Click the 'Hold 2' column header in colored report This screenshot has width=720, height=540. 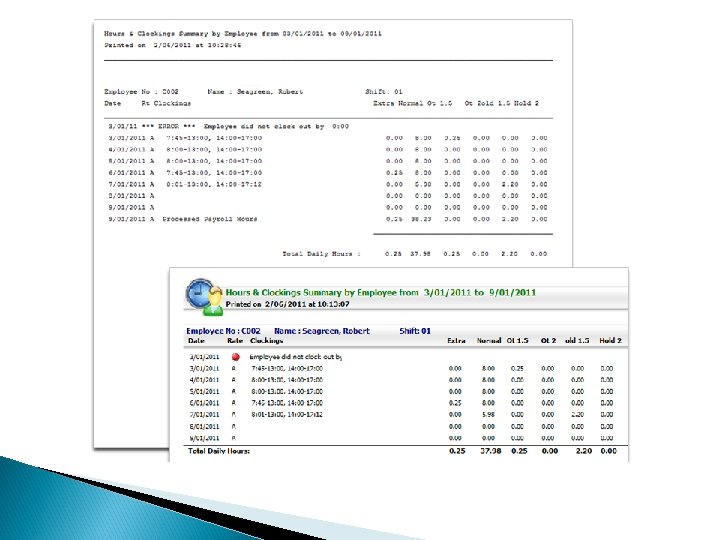(x=610, y=341)
